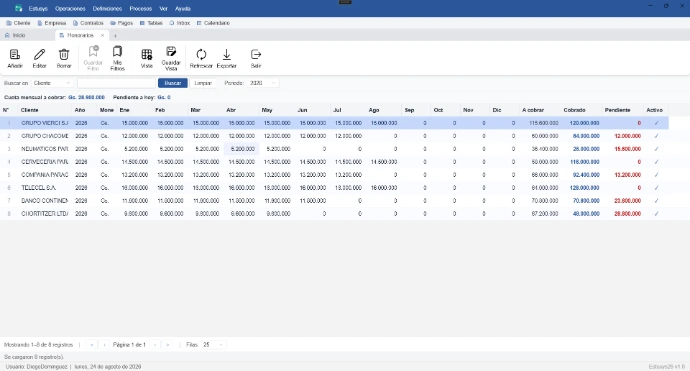Screen dimensions: 690x371
Task: Open the Estusys menu
Action: pyautogui.click(x=38, y=8)
